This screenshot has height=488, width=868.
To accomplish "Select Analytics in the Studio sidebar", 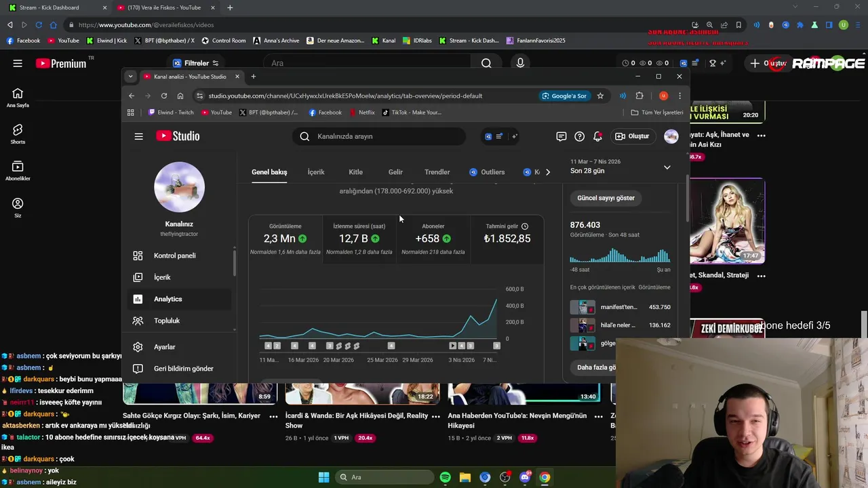I will pyautogui.click(x=179, y=299).
